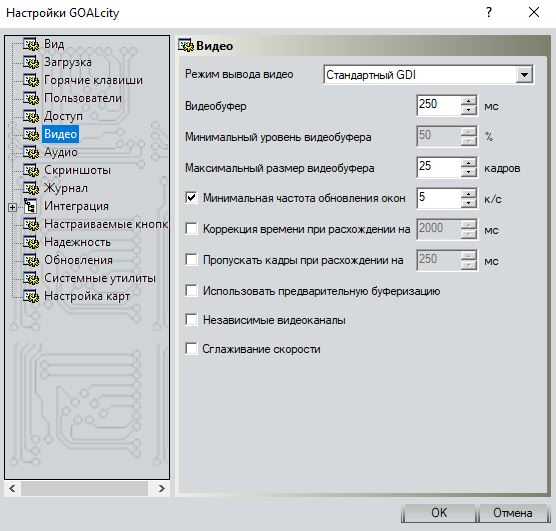556x531 pixels.
Task: Click the Отмена button
Action: (512, 513)
